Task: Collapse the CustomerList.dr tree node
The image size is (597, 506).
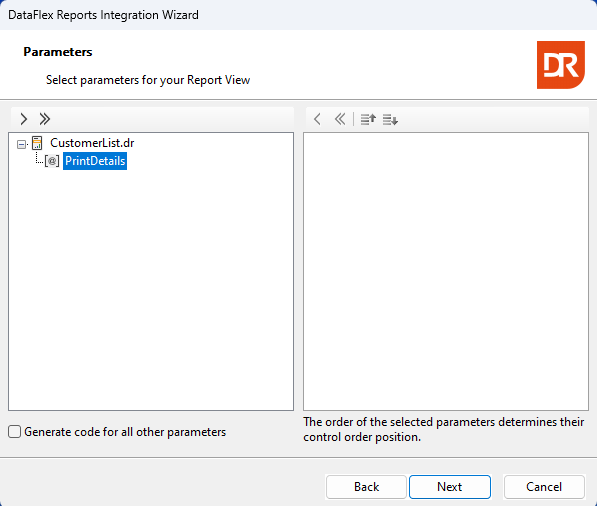Action: point(22,144)
